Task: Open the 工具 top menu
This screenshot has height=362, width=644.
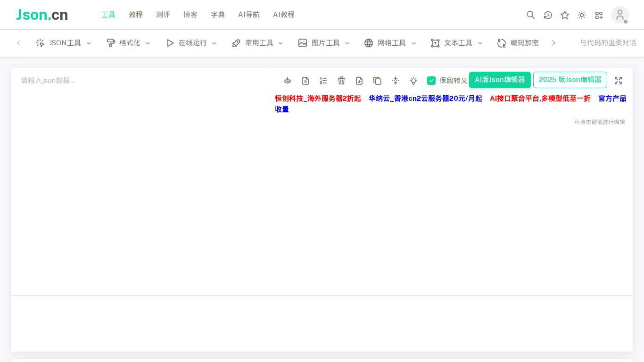Action: coord(108,15)
